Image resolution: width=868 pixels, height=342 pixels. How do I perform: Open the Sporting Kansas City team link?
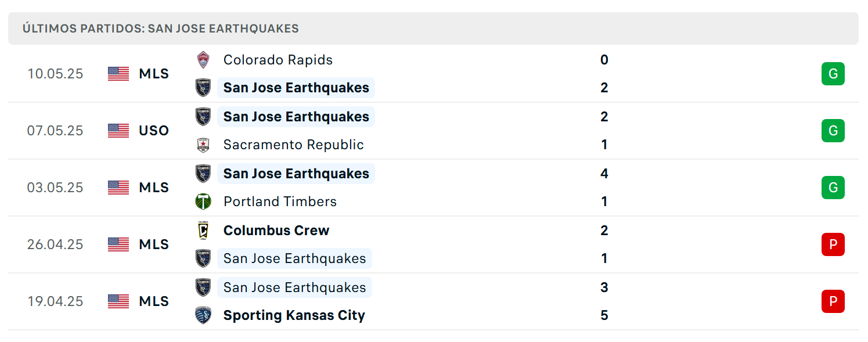coord(294,315)
